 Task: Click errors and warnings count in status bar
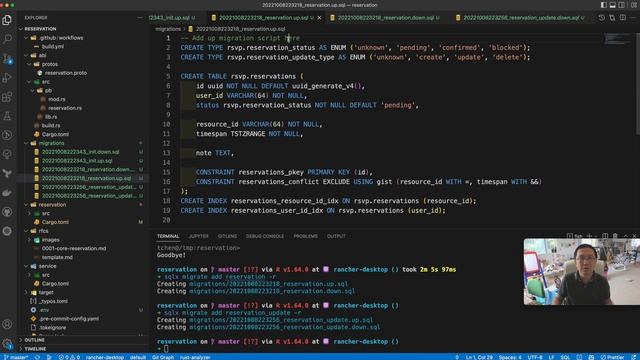pyautogui.click(x=69, y=357)
